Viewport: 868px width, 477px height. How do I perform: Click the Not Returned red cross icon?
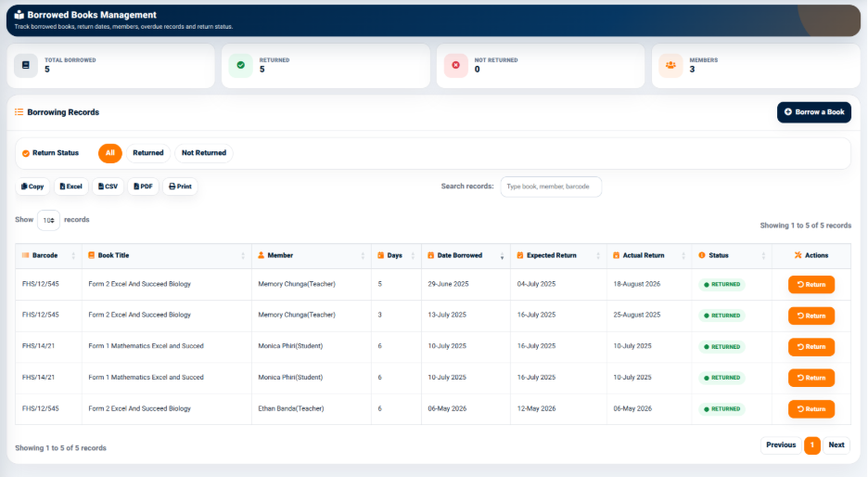click(x=455, y=65)
